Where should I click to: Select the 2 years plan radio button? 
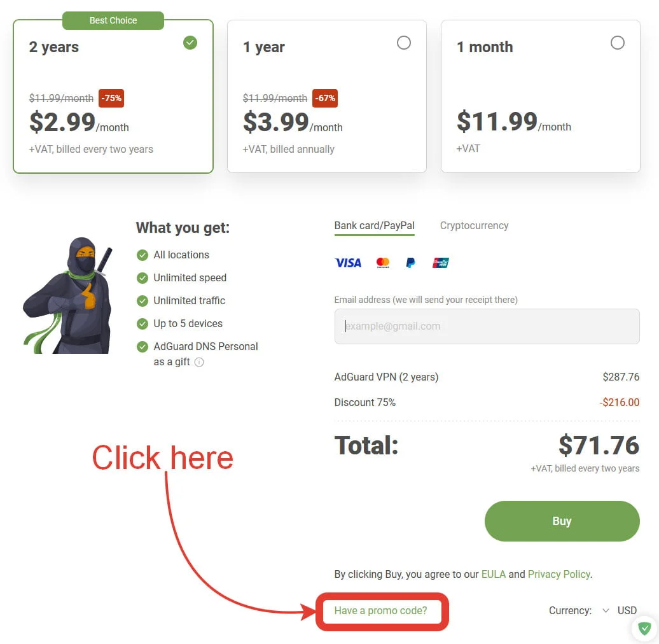[x=190, y=43]
